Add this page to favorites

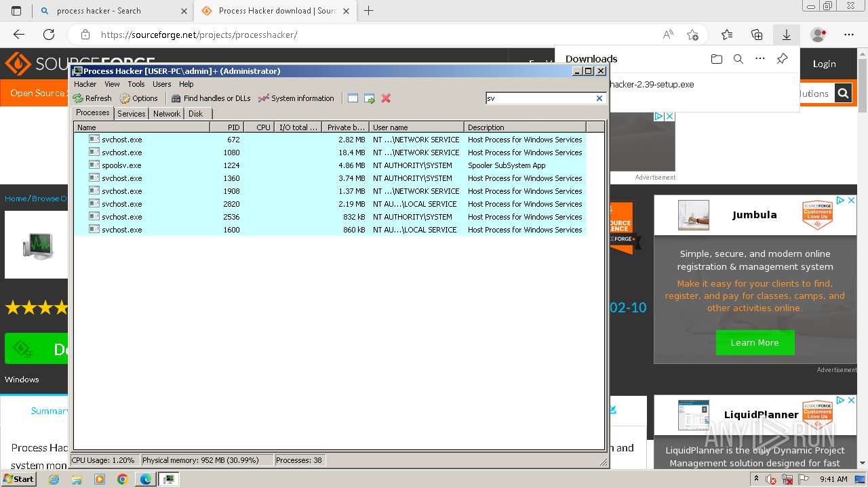click(692, 35)
